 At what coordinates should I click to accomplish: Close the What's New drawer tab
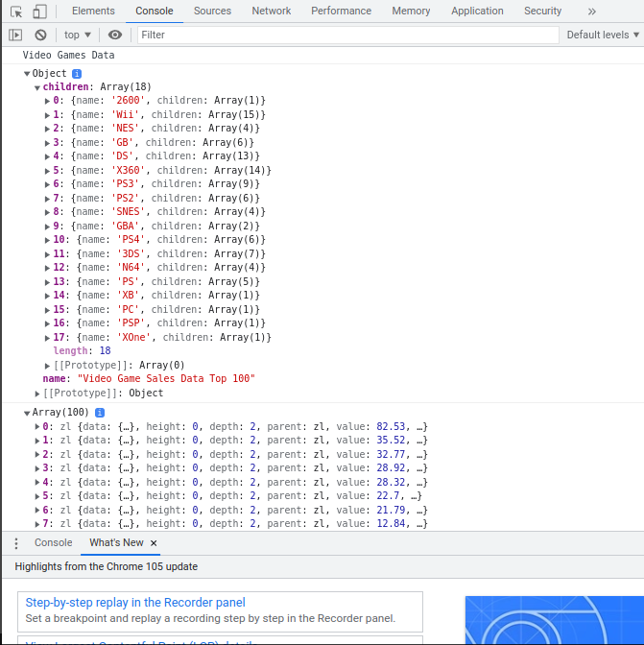(x=154, y=543)
